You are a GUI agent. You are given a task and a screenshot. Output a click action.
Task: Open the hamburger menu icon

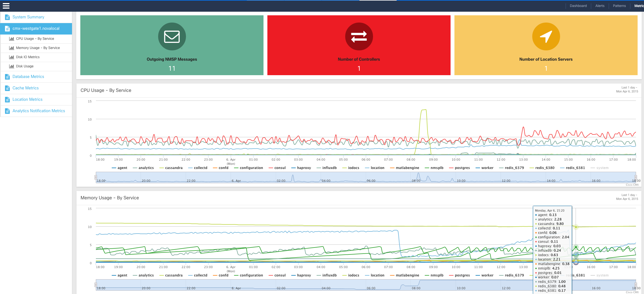tap(6, 6)
